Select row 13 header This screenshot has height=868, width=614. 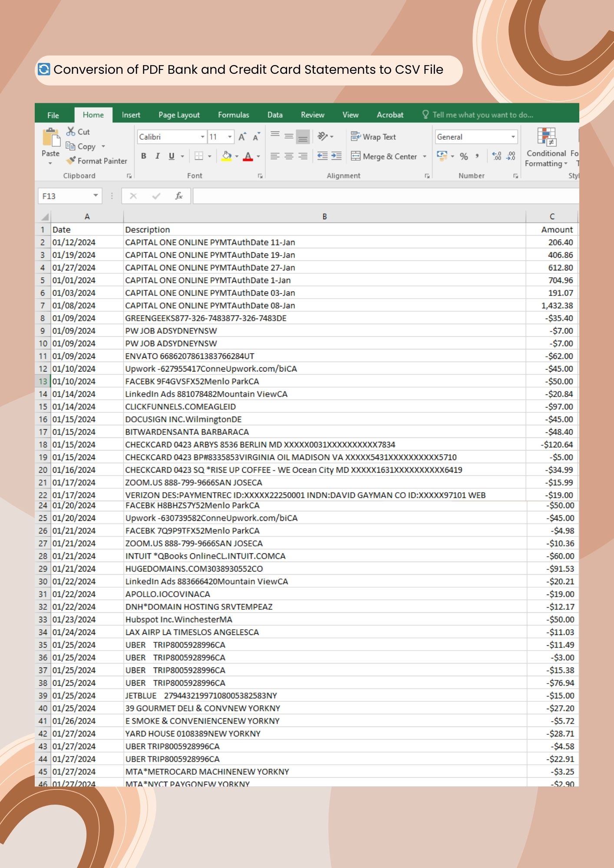tap(43, 381)
